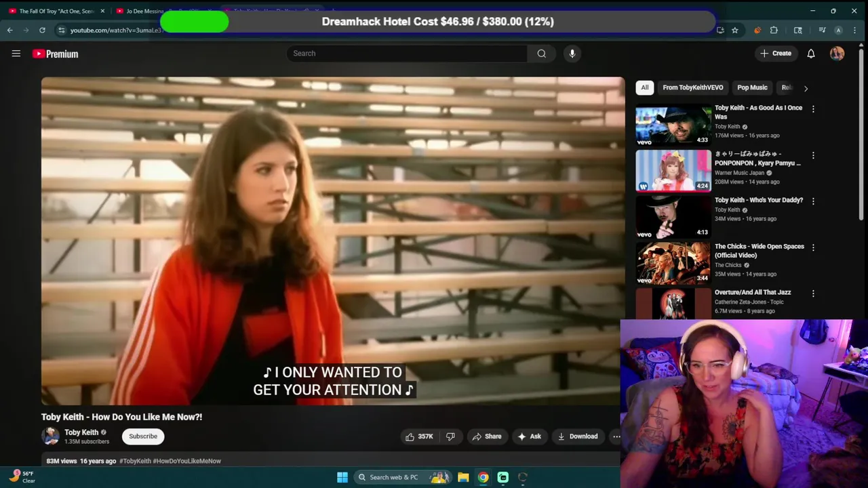
Task: Open Who's Your Daddy? thumbnail
Action: [673, 216]
